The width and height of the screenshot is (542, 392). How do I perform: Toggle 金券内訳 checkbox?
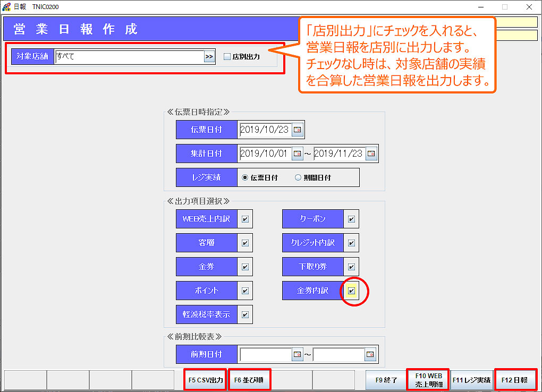tap(352, 291)
